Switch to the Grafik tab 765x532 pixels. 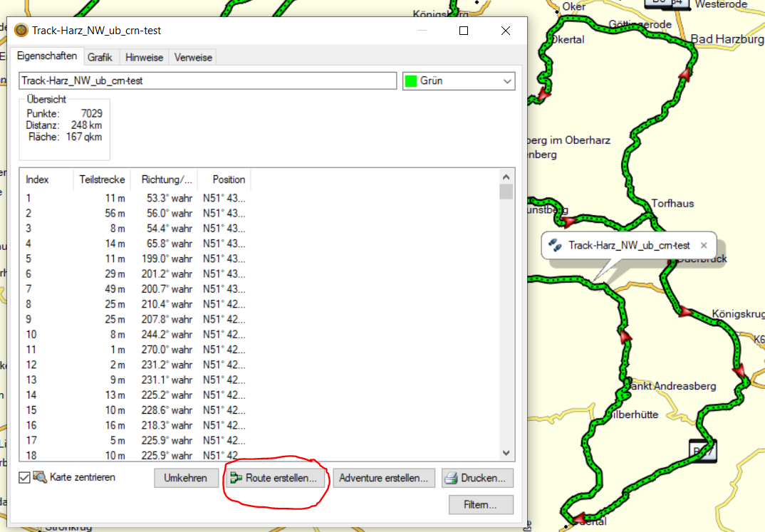(100, 58)
